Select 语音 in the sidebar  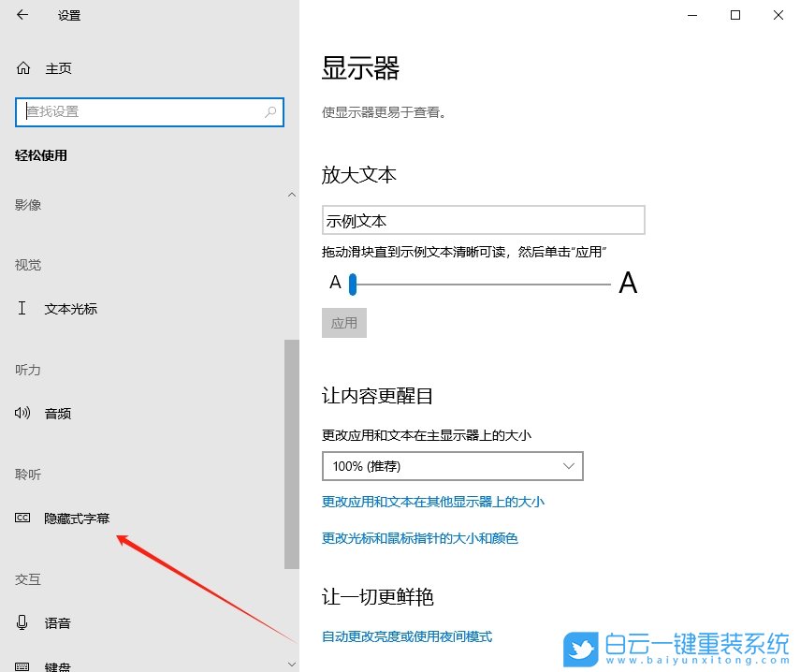[58, 622]
